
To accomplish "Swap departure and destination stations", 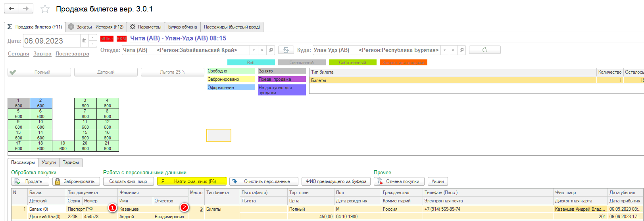I will pos(286,50).
